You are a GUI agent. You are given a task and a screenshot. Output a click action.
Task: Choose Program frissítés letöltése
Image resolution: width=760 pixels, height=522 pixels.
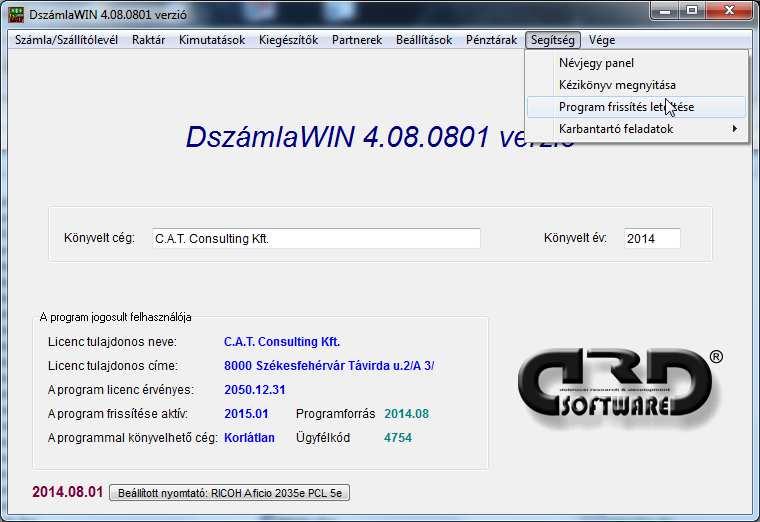636,107
